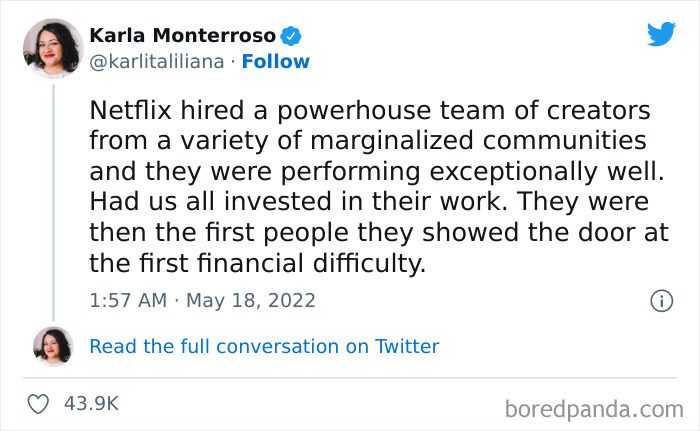Image resolution: width=700 pixels, height=431 pixels.
Task: Click the 43.9K like count
Action: [91, 405]
